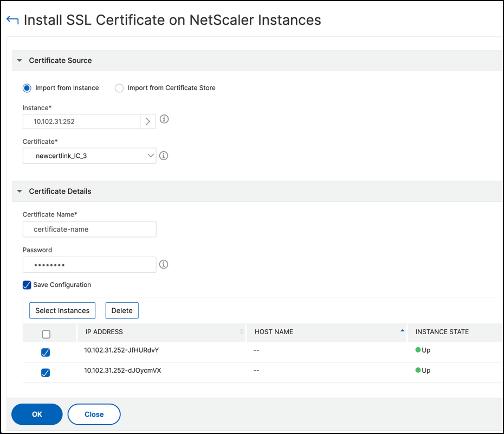Click the Select Instances button

[62, 310]
